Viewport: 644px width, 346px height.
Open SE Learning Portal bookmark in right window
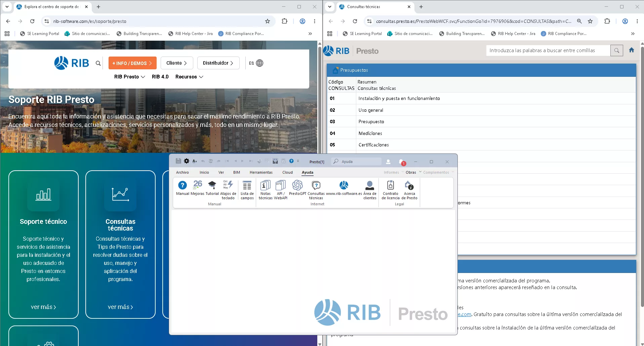point(362,34)
